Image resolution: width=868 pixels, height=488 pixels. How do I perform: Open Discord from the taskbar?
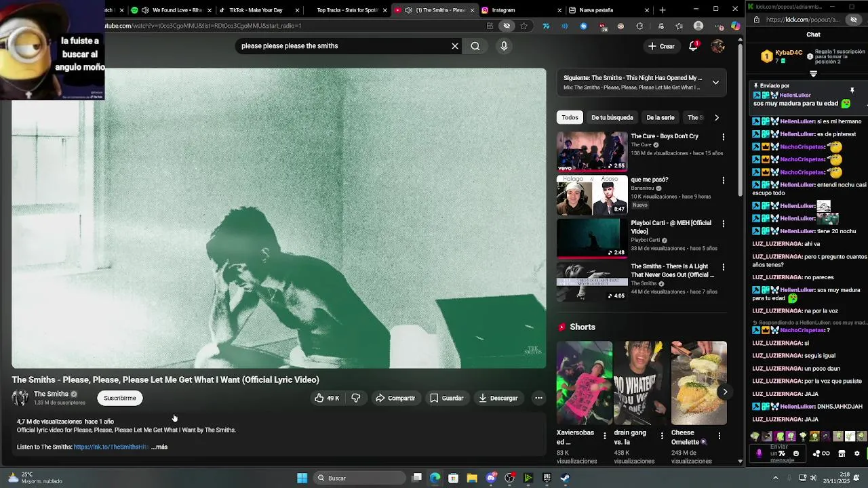(491, 478)
